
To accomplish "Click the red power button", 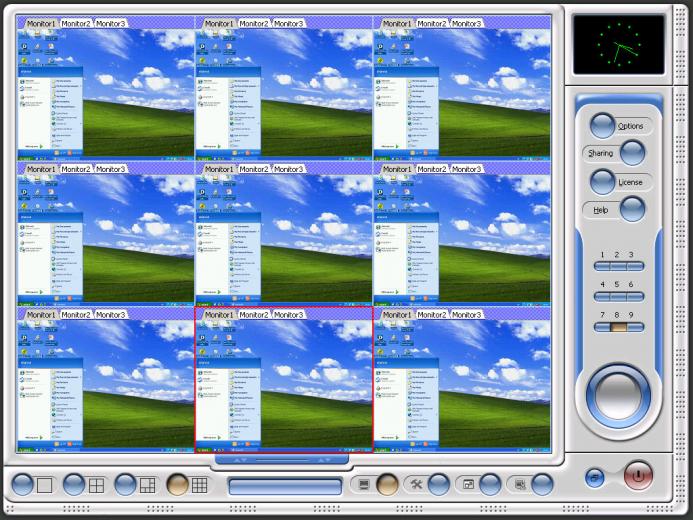I will point(638,475).
